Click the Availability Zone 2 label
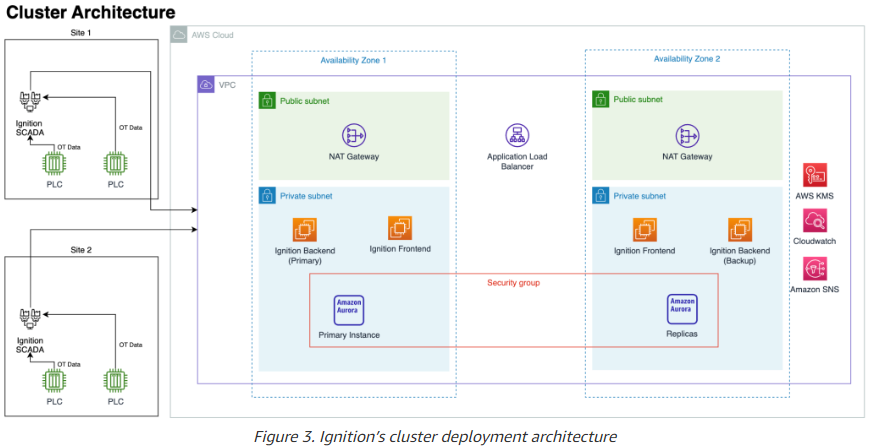 pyautogui.click(x=686, y=58)
